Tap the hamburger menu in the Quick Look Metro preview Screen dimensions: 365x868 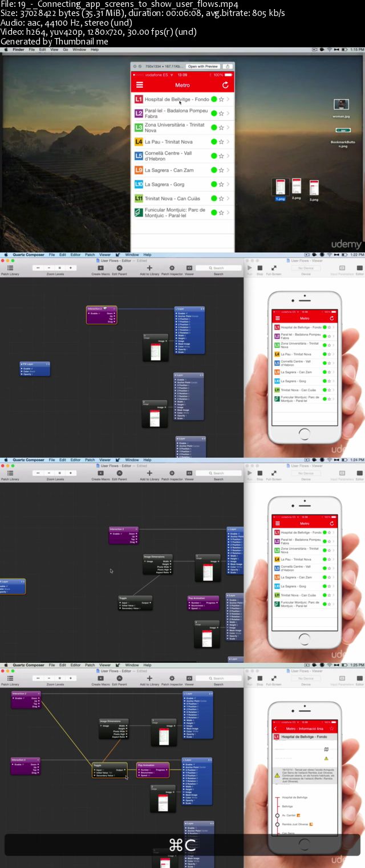[x=139, y=85]
